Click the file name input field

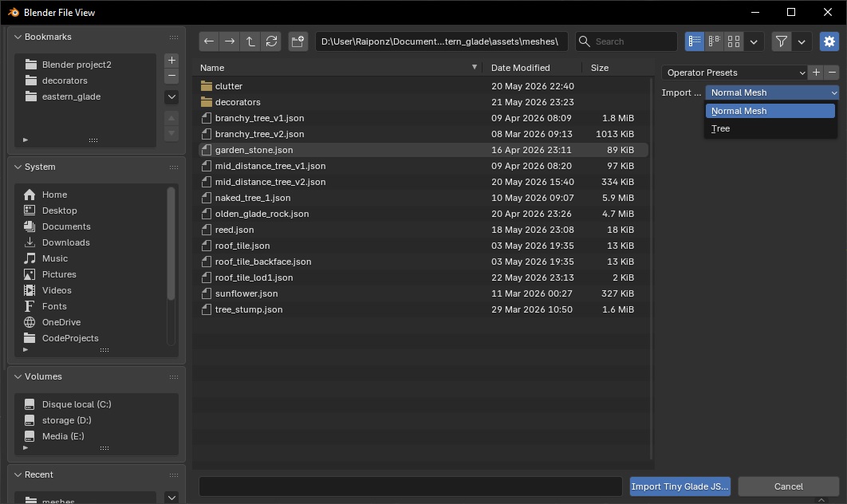[x=411, y=486]
